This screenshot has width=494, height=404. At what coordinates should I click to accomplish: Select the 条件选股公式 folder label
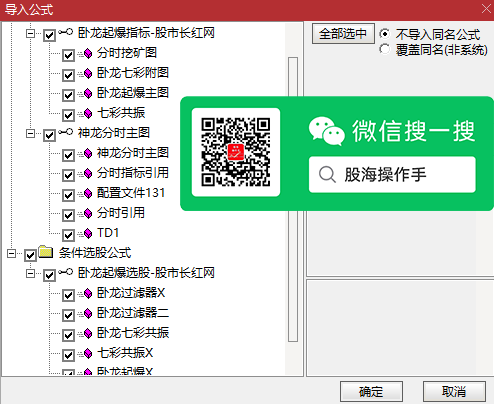[95, 253]
